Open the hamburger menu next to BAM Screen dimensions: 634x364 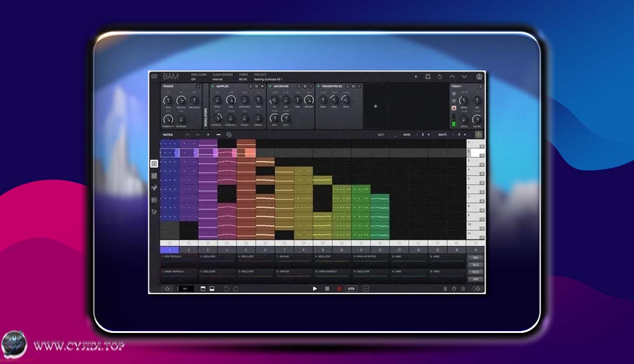tap(154, 76)
